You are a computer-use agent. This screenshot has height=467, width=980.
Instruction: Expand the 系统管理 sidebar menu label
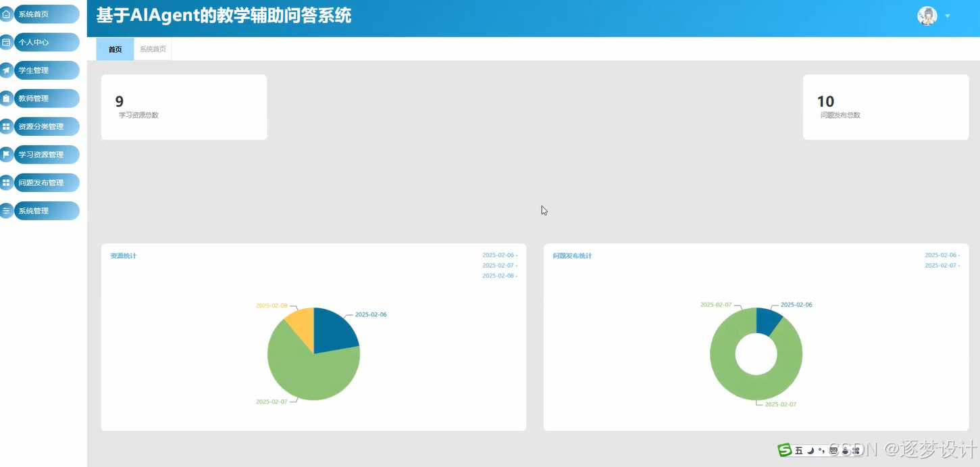(34, 211)
